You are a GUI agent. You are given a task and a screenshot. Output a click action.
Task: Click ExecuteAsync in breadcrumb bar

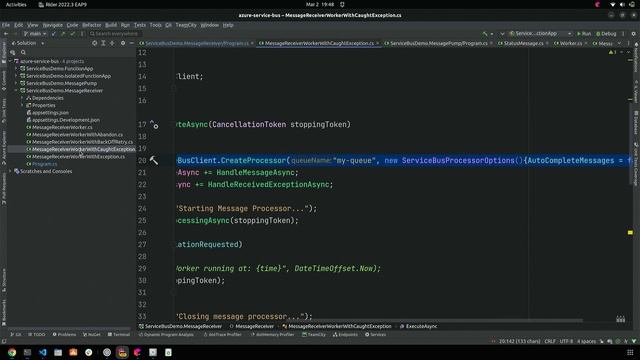coord(418,327)
